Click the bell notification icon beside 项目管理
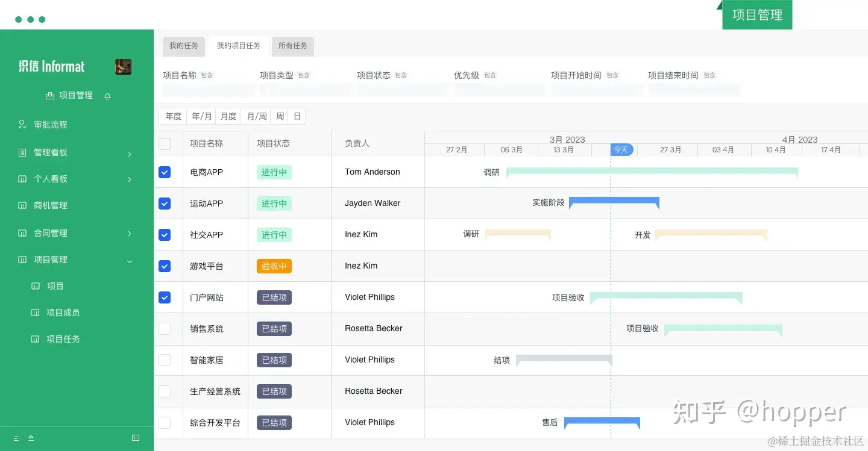 [107, 96]
